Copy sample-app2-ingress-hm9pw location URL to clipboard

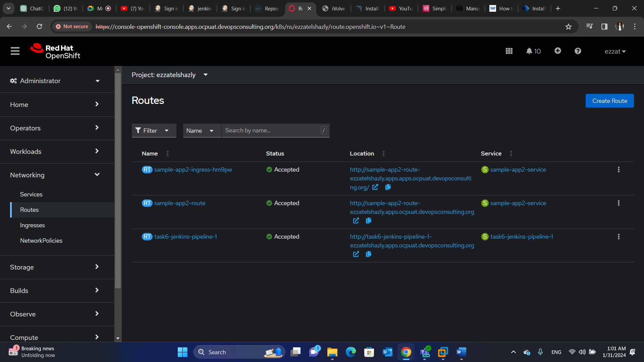(388, 187)
